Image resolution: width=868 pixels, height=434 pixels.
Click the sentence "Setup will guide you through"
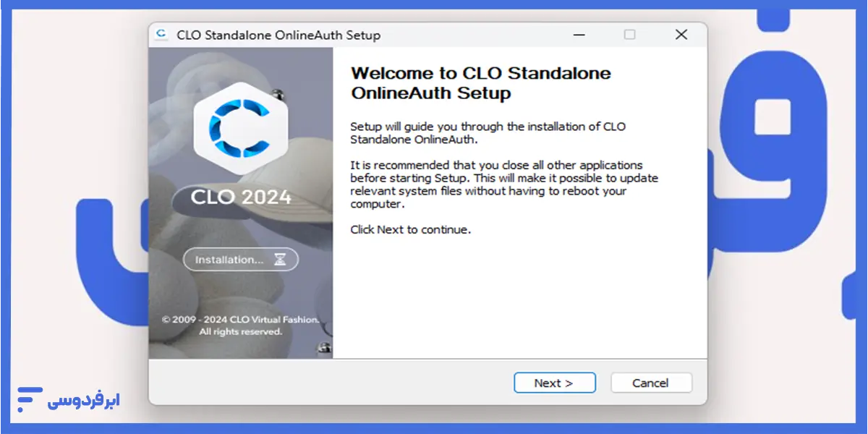tap(488, 133)
